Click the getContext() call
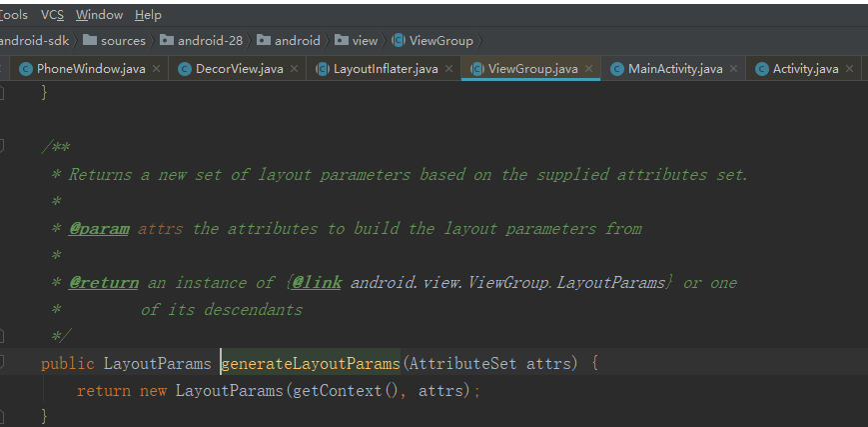The height and width of the screenshot is (427, 868). [x=346, y=391]
